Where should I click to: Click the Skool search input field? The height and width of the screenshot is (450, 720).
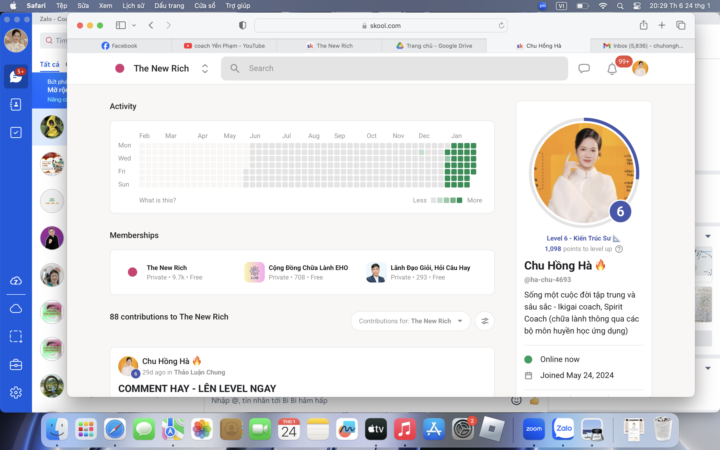(x=400, y=68)
